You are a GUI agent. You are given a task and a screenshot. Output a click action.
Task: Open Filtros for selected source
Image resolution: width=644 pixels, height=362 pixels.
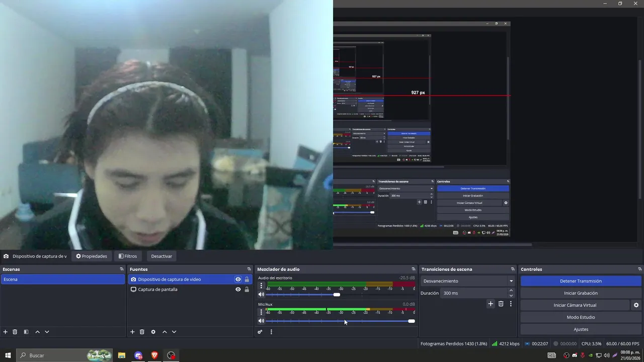128,256
